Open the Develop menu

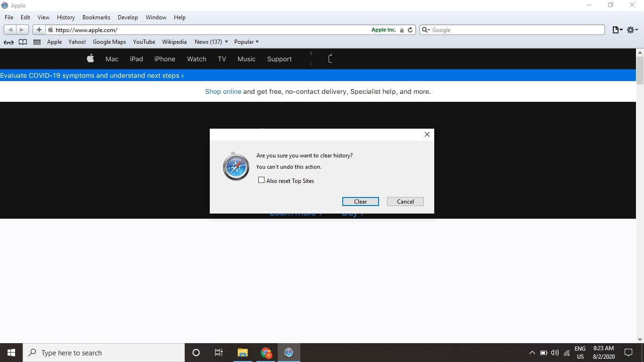pos(128,17)
